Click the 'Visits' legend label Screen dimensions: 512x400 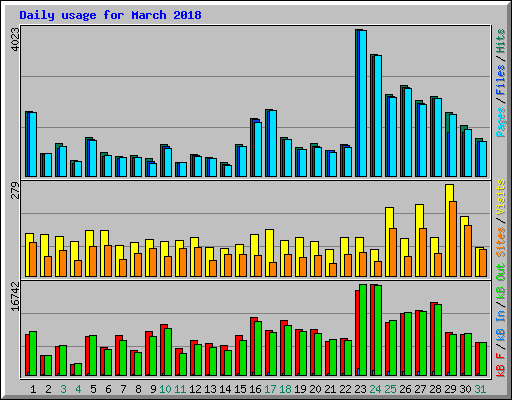click(501, 197)
